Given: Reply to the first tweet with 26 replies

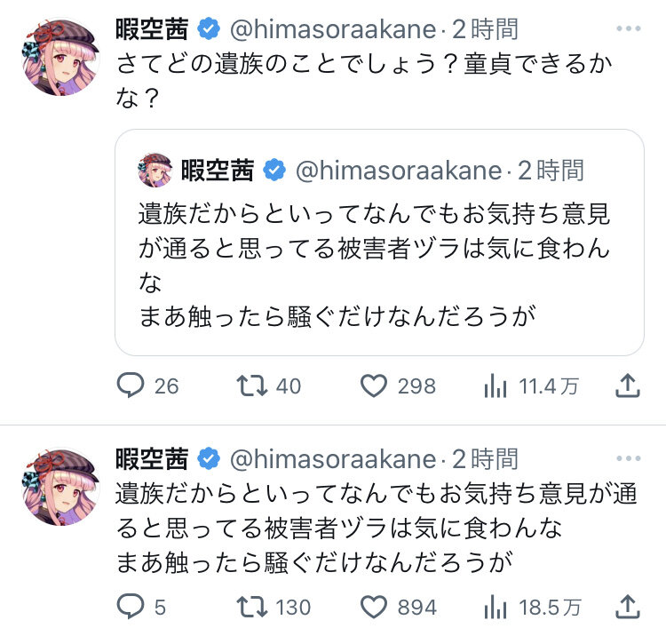Looking at the screenshot, I should tap(131, 386).
